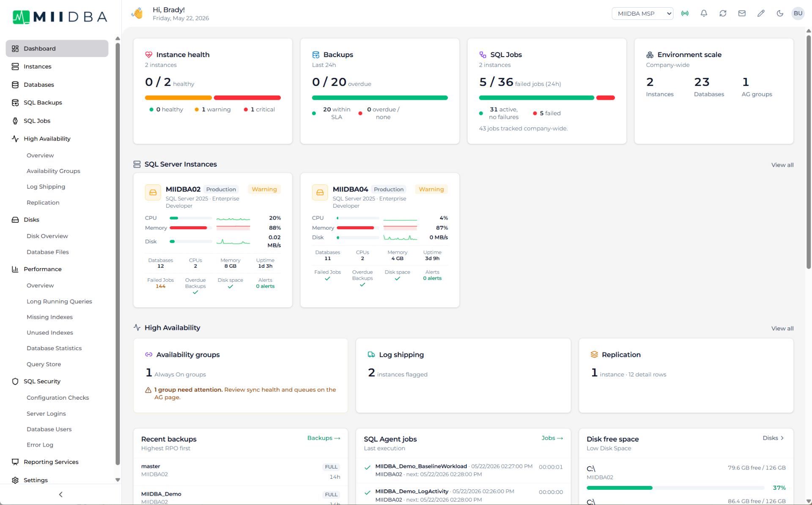Open the MIIDBA MSP company dropdown
The height and width of the screenshot is (505, 812).
pos(642,14)
